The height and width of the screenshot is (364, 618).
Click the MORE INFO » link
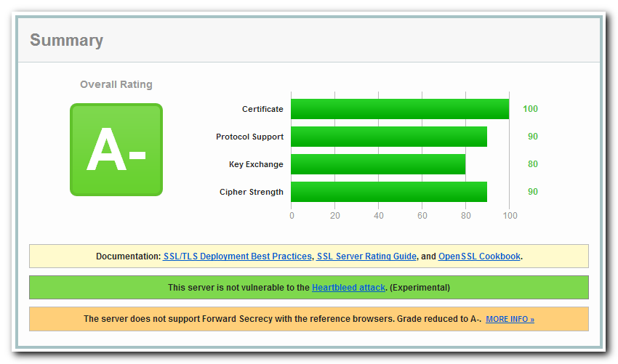[x=510, y=319]
